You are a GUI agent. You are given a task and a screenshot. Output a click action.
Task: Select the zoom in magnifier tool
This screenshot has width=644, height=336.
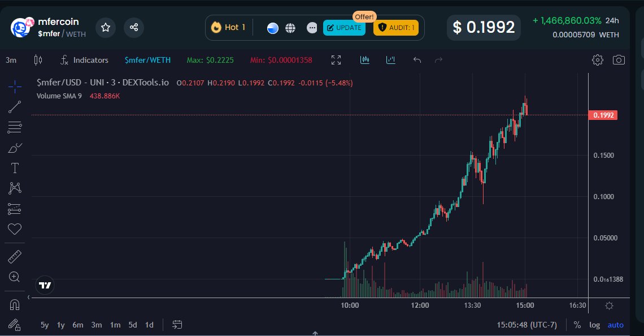point(15,277)
